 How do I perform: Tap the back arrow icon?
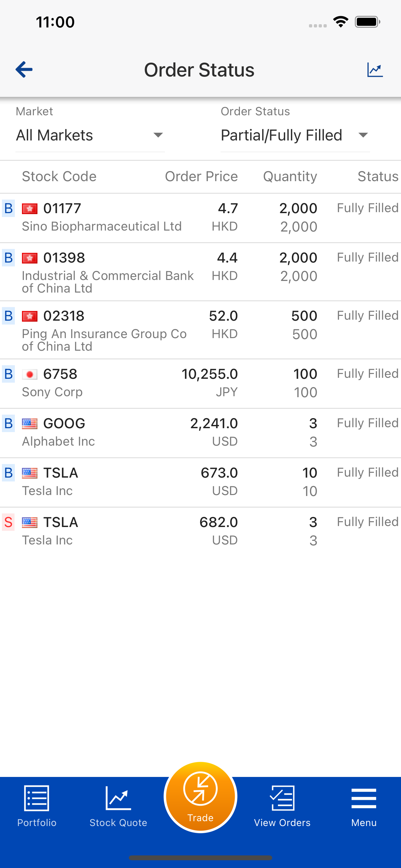coord(24,69)
